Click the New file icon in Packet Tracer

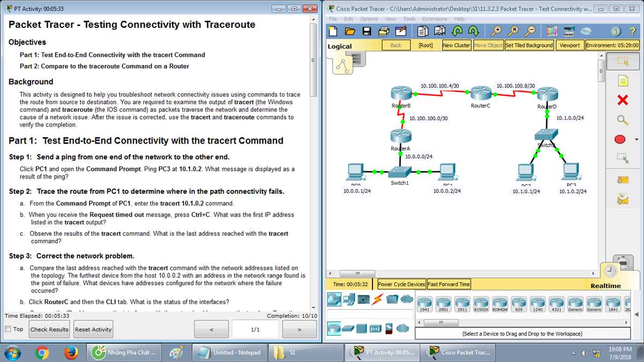click(333, 31)
